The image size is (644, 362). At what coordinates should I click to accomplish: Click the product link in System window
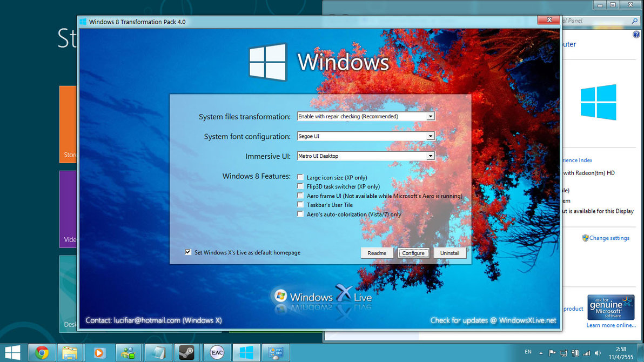click(x=573, y=309)
